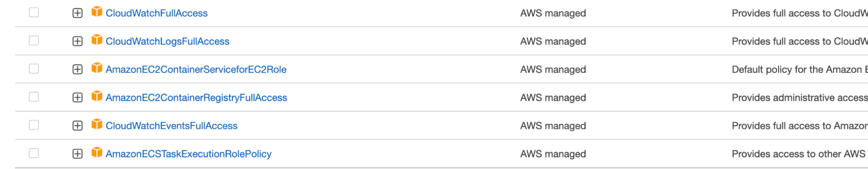Image resolution: width=868 pixels, height=169 pixels.
Task: Open the AmazonEC2ContainerRegistryFullAccess policy link
Action: pos(196,98)
